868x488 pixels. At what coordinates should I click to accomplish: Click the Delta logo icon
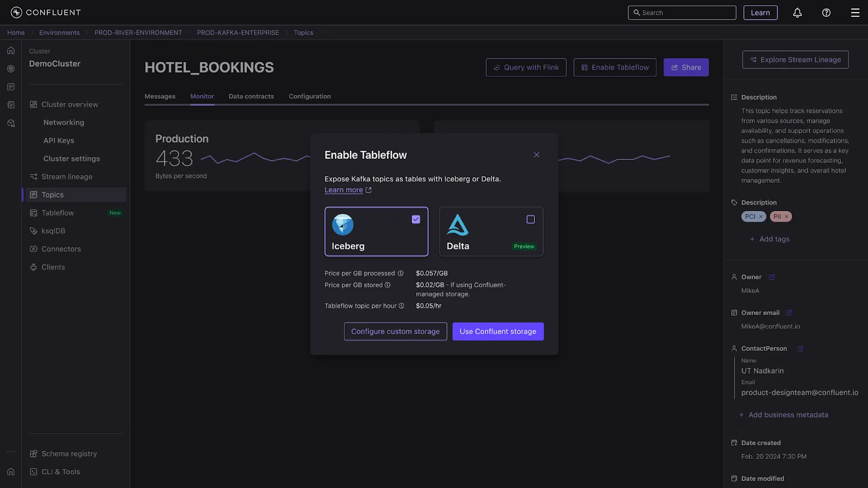(x=458, y=224)
